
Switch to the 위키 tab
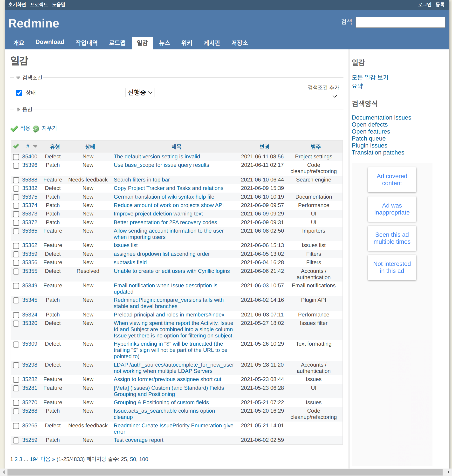point(186,43)
